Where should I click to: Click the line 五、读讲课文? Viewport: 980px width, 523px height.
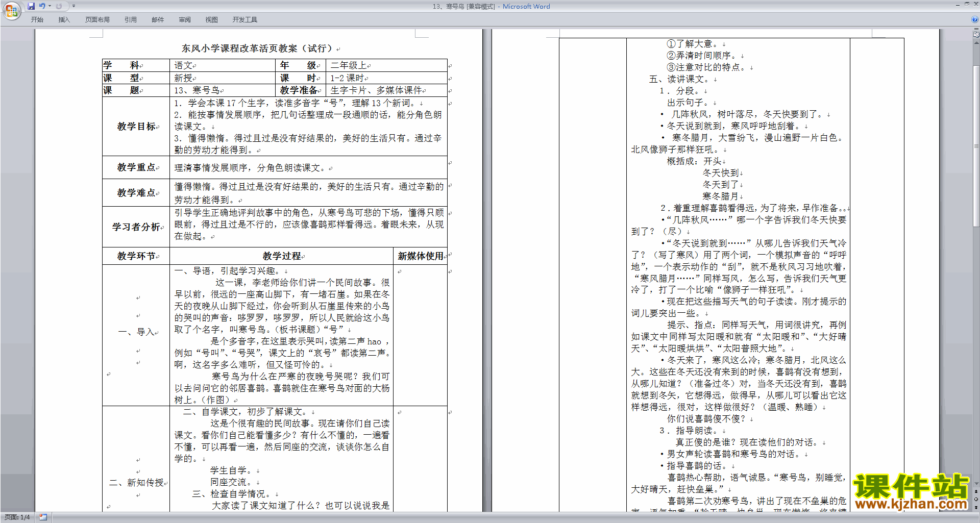click(679, 79)
